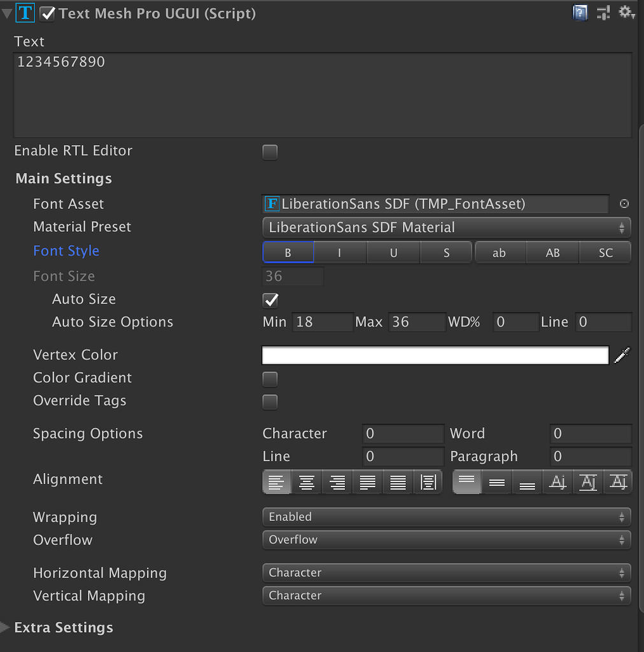Turn on Enable RTL Editor
Viewport: 644px width, 652px height.
(270, 152)
